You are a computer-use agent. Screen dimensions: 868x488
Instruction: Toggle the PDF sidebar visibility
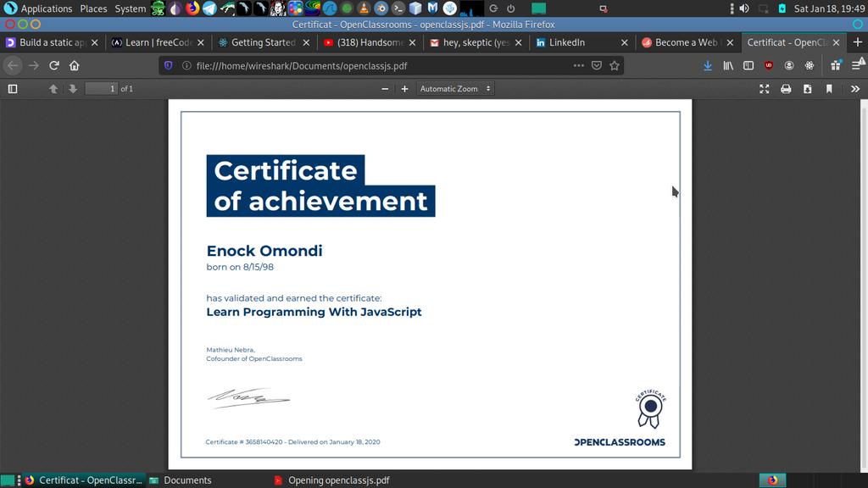pos(12,88)
